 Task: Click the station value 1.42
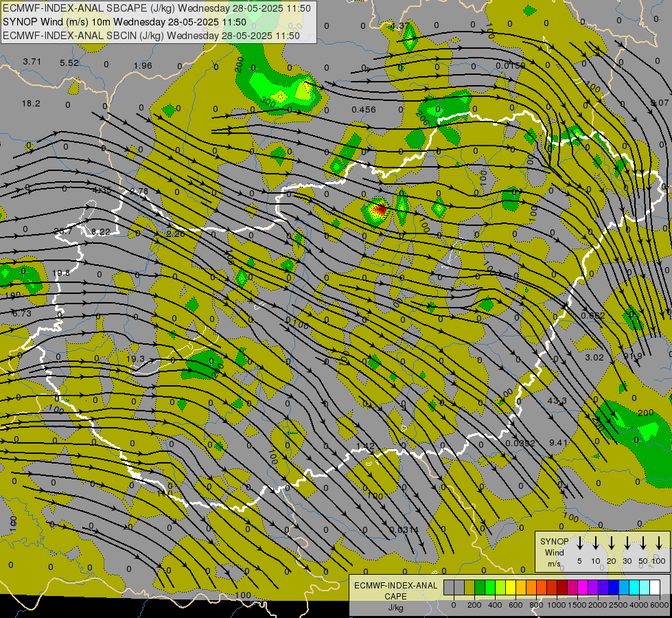(366, 446)
